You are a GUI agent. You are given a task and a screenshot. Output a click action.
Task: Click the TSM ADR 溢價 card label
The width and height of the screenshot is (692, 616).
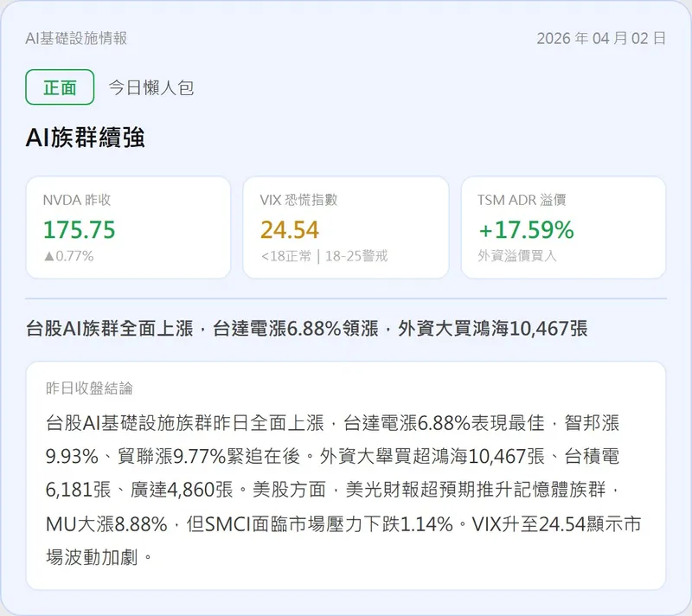pos(522,200)
